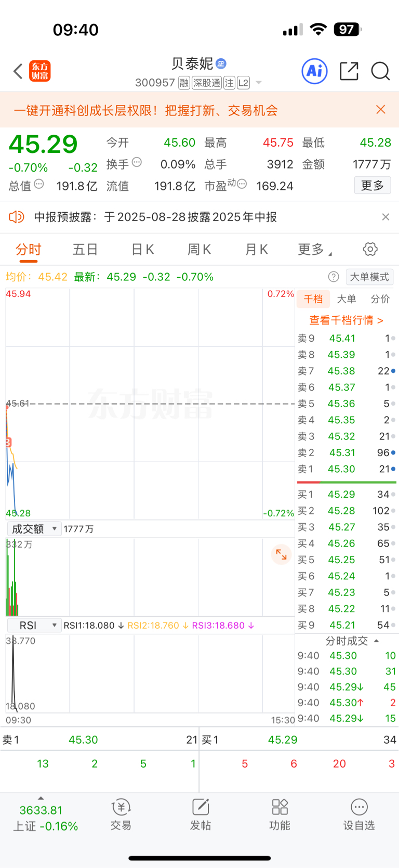The image size is (399, 868).
Task: Open the 交易 trade icon
Action: pos(121,815)
